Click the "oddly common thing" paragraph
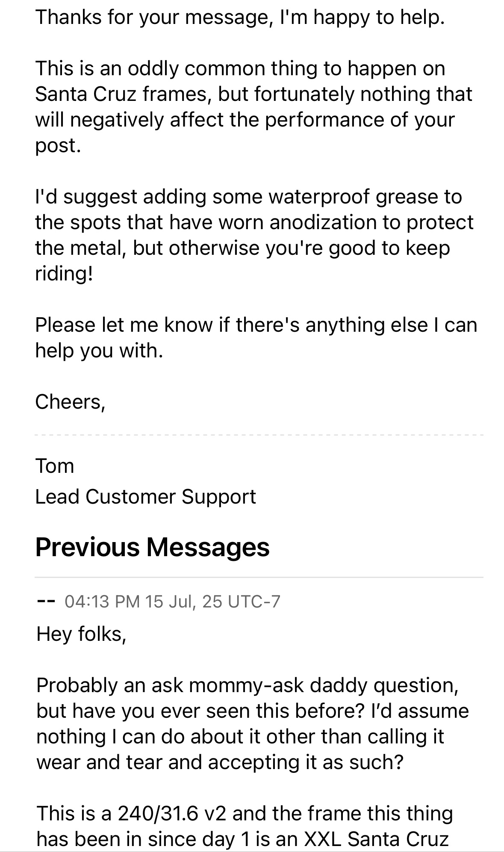Viewport: 504px width, 852px height. 254,106
